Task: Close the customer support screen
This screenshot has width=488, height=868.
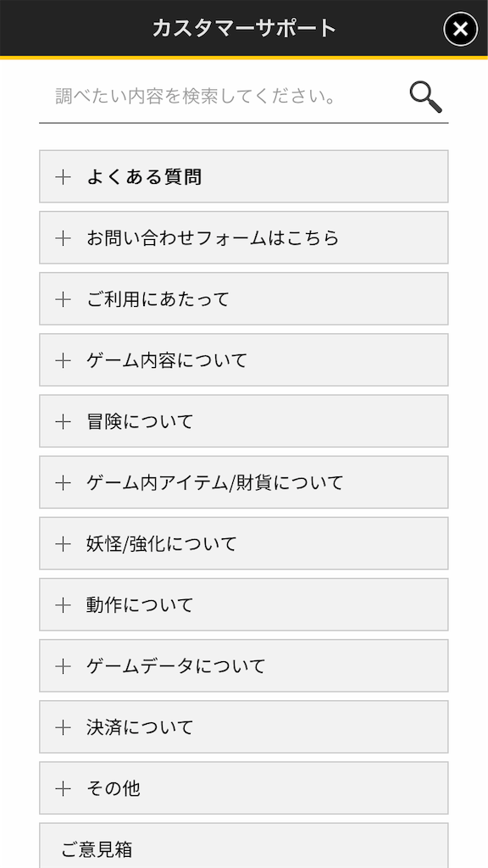Action: tap(458, 28)
